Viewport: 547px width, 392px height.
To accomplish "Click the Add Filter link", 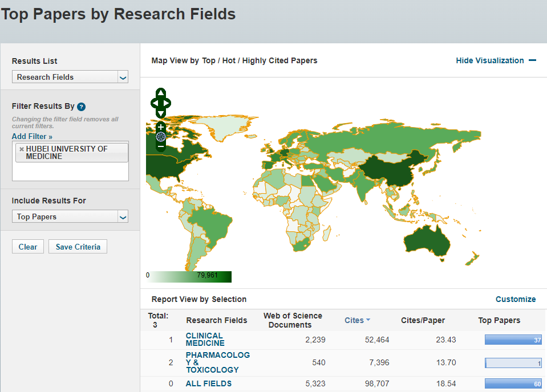I will click(x=32, y=137).
